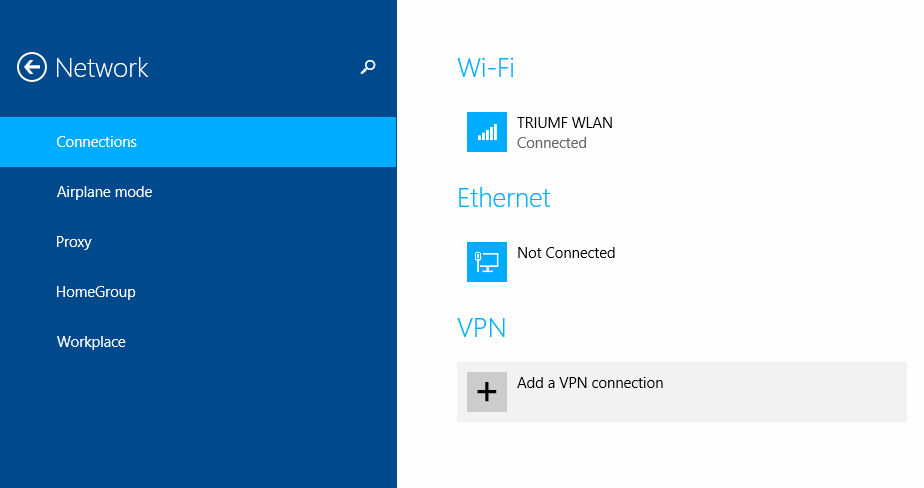The height and width of the screenshot is (488, 924).
Task: Click the Ethernet section heading
Action: click(x=504, y=198)
